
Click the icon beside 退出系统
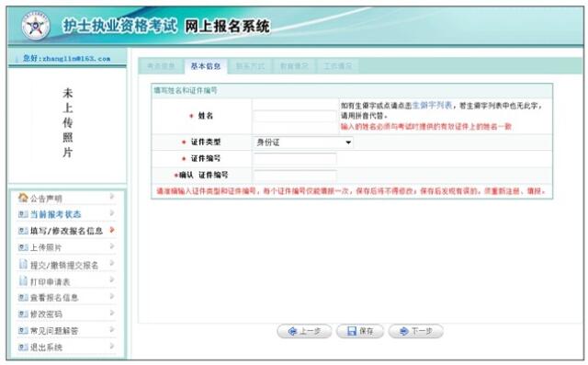click(23, 347)
